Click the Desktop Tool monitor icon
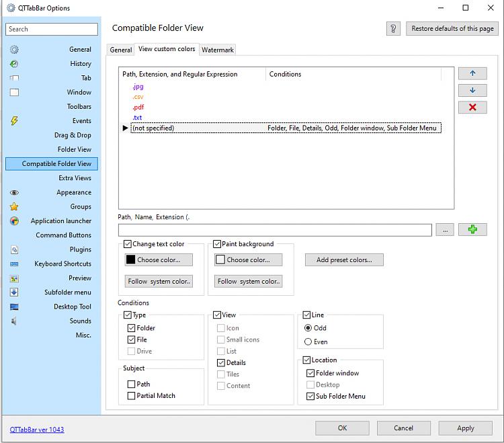Screen dimensions: 504x443 pyautogui.click(x=14, y=307)
